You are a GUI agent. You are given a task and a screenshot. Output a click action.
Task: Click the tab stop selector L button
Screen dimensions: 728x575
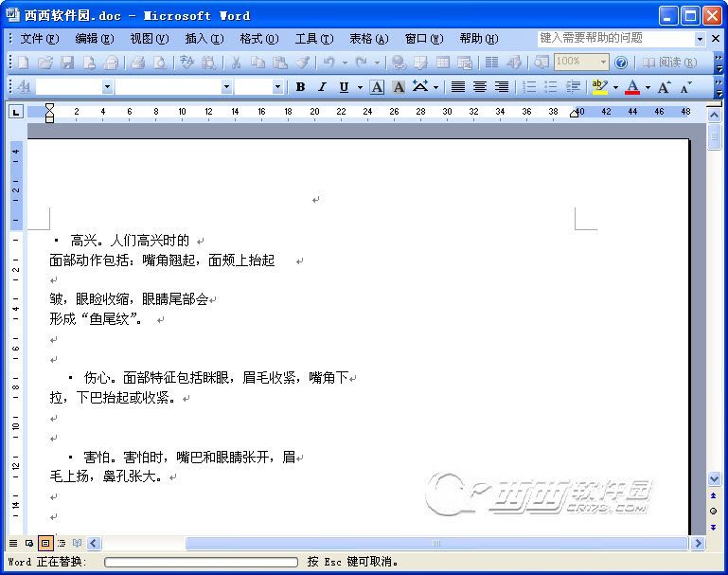[16, 112]
